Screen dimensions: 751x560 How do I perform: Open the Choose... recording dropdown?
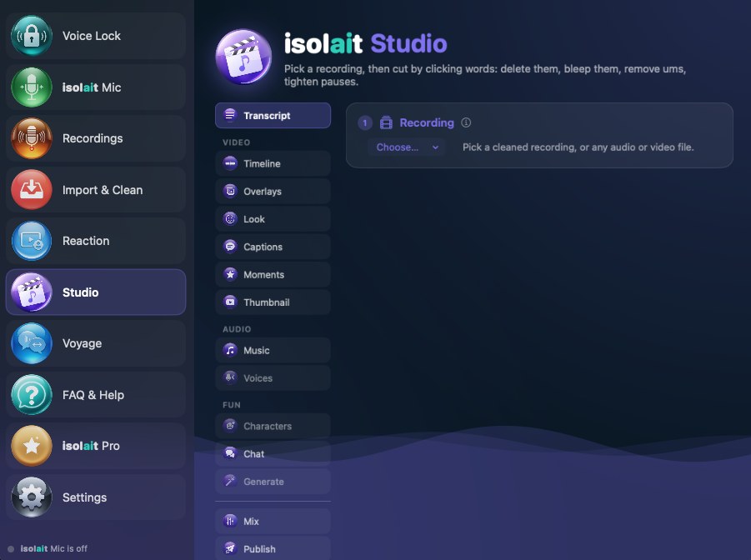tap(407, 147)
